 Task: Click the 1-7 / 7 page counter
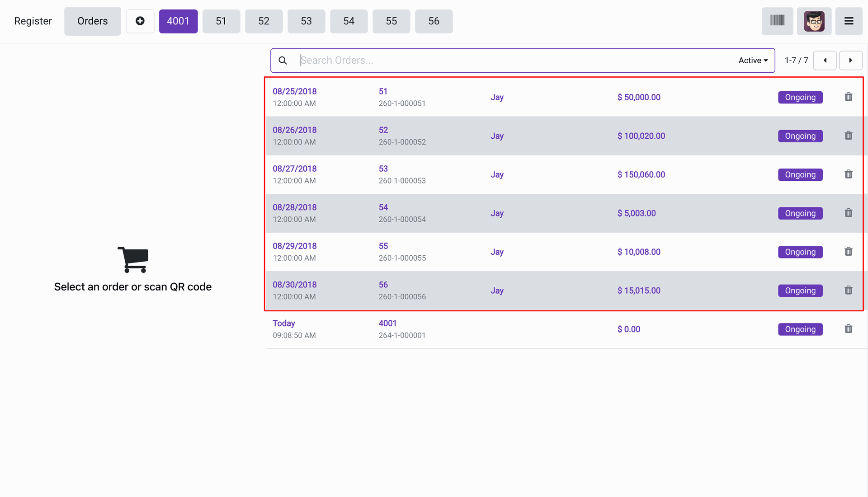(796, 61)
